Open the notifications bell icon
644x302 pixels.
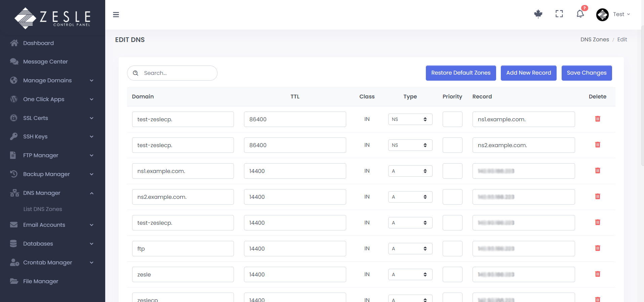(x=580, y=14)
